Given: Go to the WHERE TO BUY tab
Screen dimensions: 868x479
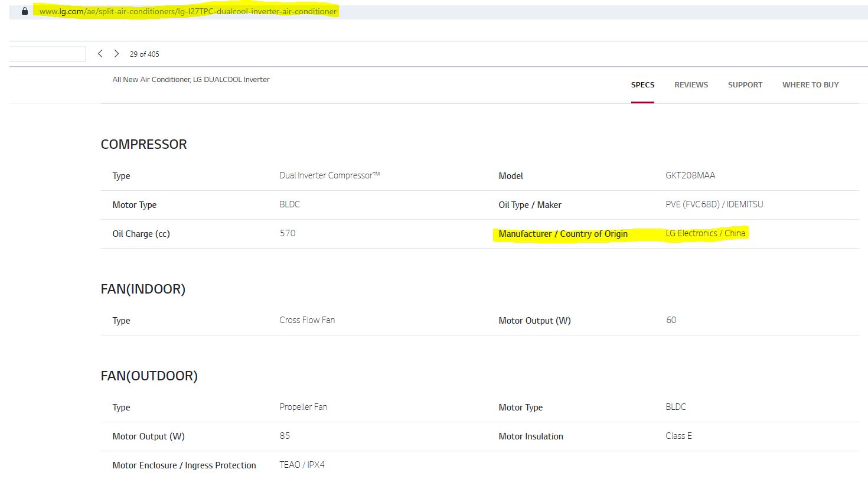Looking at the screenshot, I should [810, 85].
